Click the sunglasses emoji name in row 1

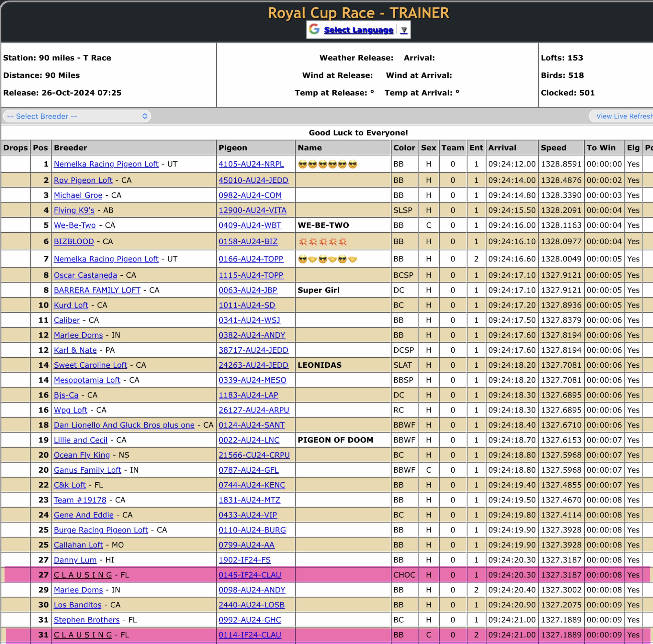[328, 164]
